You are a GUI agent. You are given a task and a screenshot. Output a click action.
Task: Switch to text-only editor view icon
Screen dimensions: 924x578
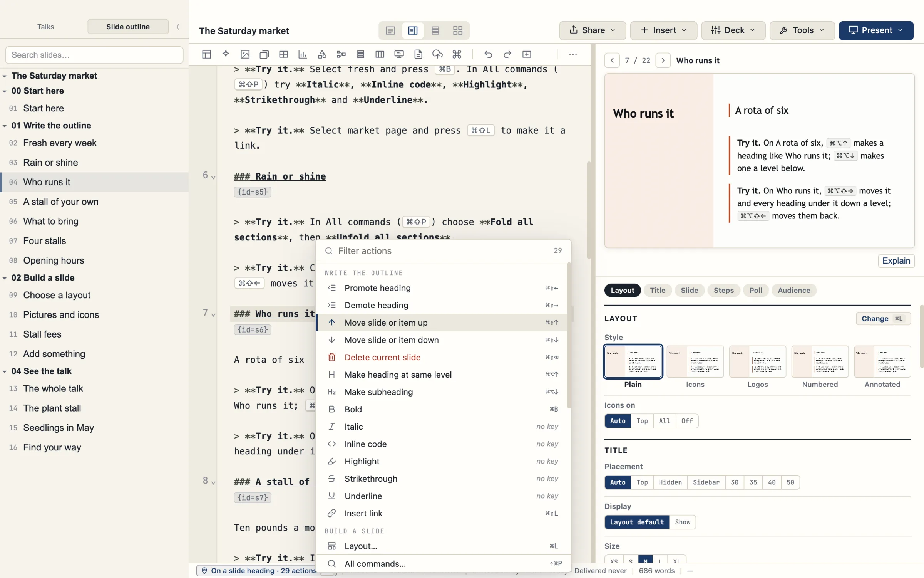(x=390, y=30)
